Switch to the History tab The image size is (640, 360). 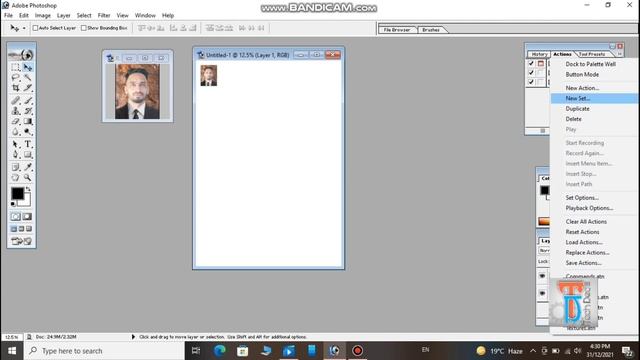[x=539, y=54]
